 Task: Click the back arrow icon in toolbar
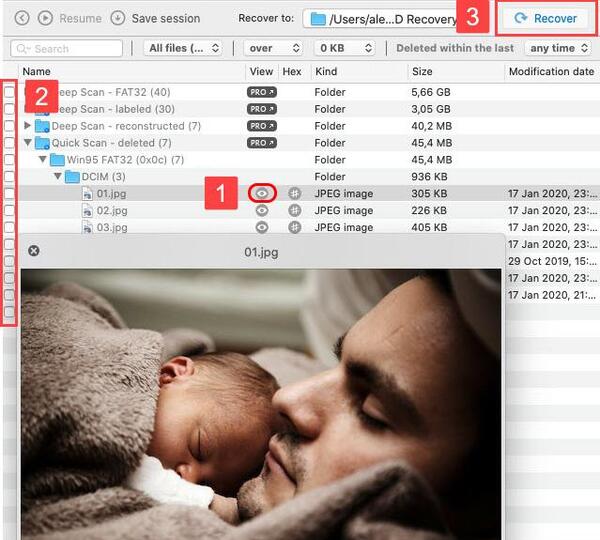tap(22, 18)
